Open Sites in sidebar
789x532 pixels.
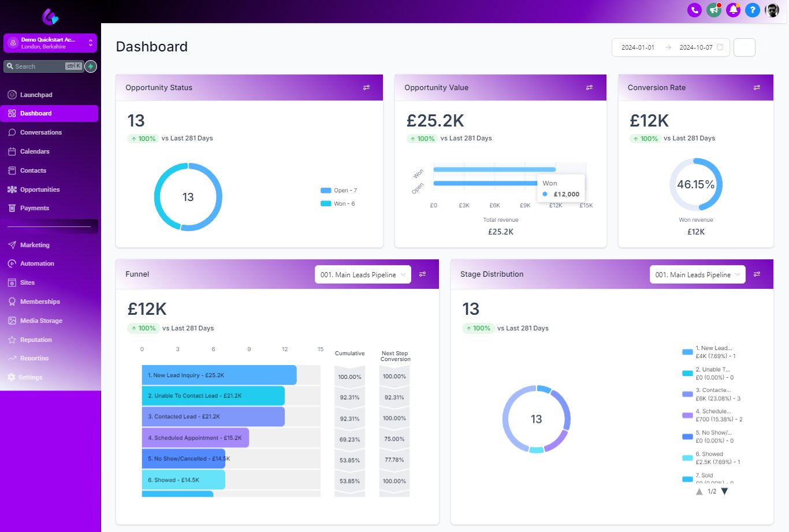tap(27, 282)
